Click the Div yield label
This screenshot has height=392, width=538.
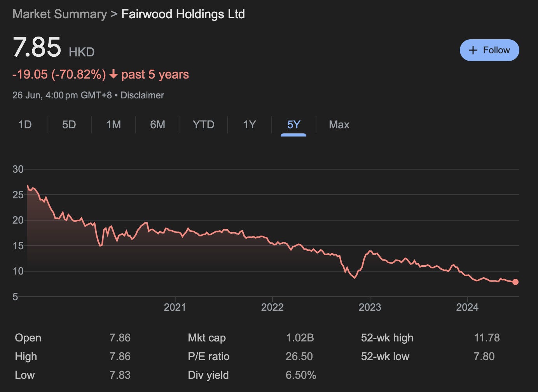pyautogui.click(x=208, y=375)
